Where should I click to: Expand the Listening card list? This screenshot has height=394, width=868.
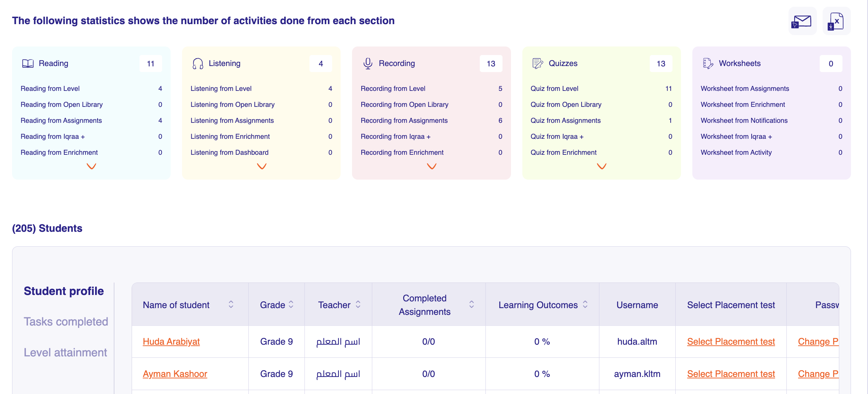tap(262, 166)
